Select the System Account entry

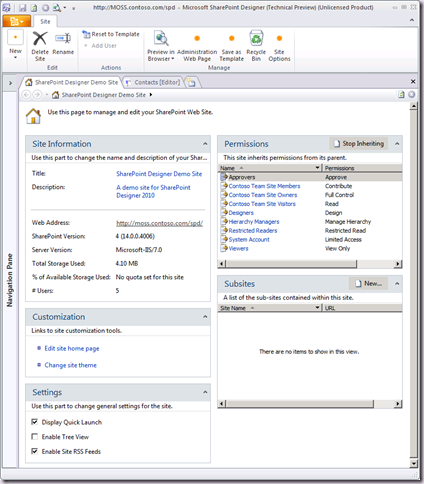[x=249, y=239]
